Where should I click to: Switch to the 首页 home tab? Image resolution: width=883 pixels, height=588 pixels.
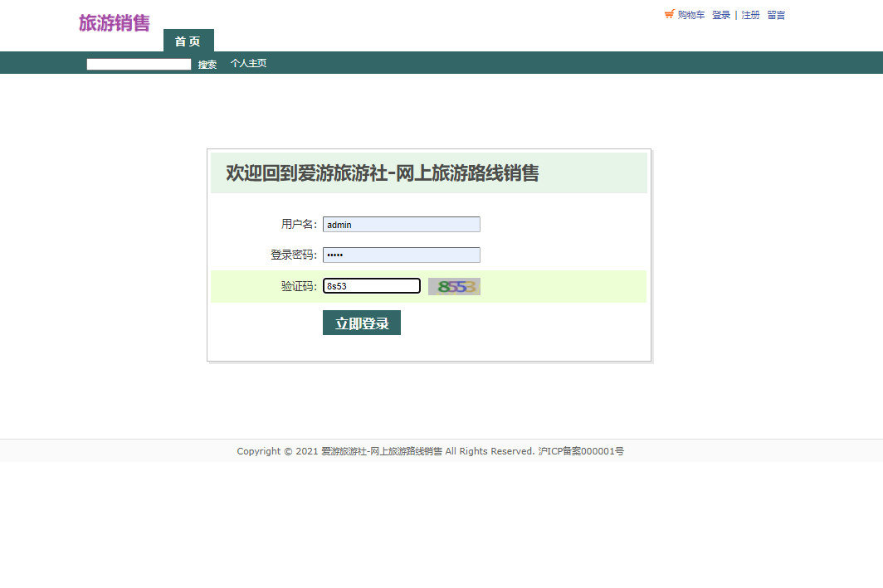point(188,41)
